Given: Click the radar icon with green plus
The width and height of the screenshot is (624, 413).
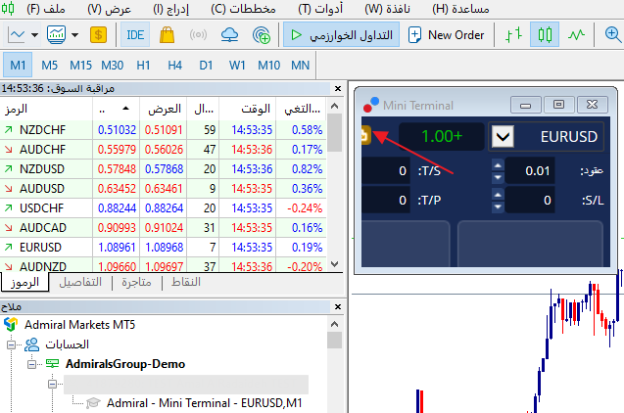Looking at the screenshot, I should (261, 35).
